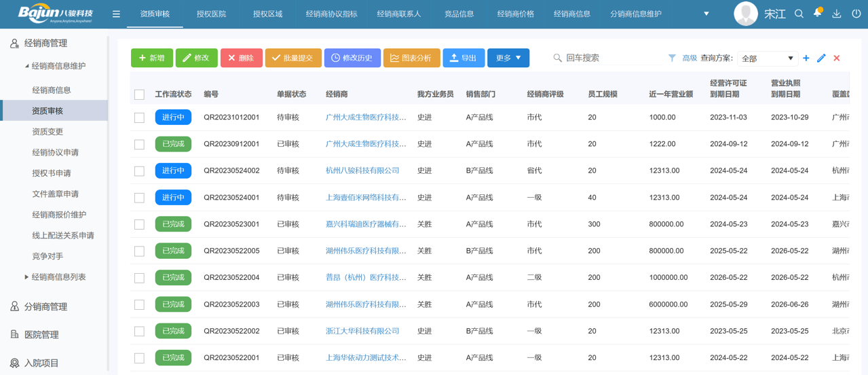Open the 杭州八骏科技有限公司 link
This screenshot has height=375, width=868.
pyautogui.click(x=362, y=171)
